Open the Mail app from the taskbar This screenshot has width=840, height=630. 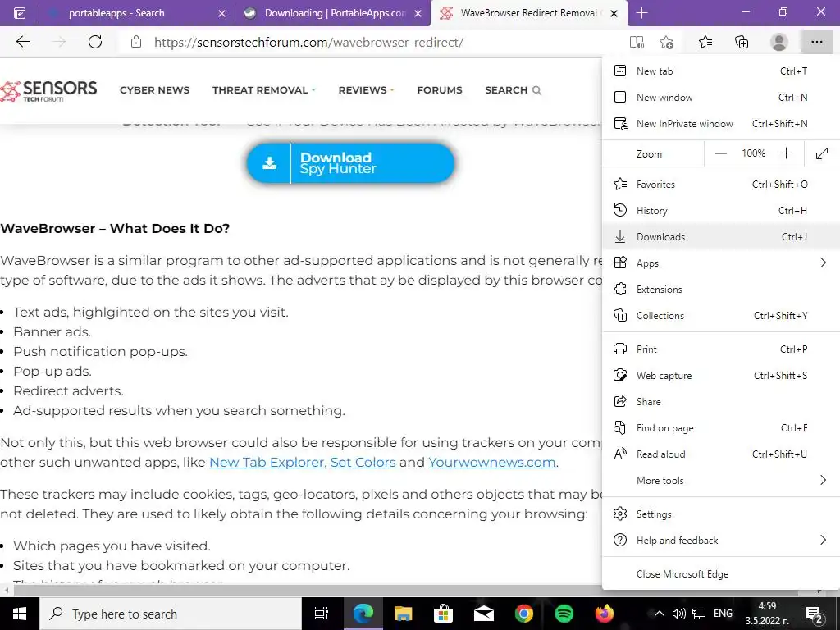pyautogui.click(x=483, y=614)
